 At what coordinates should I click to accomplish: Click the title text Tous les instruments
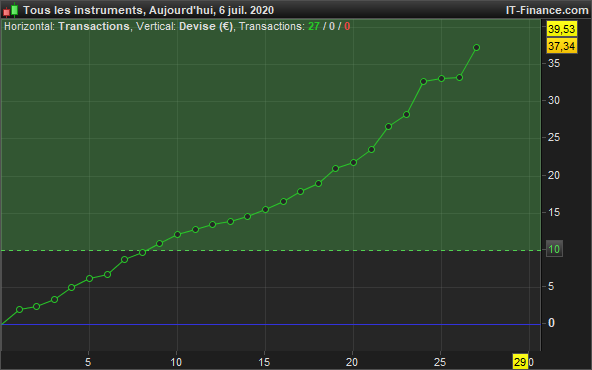click(x=82, y=10)
